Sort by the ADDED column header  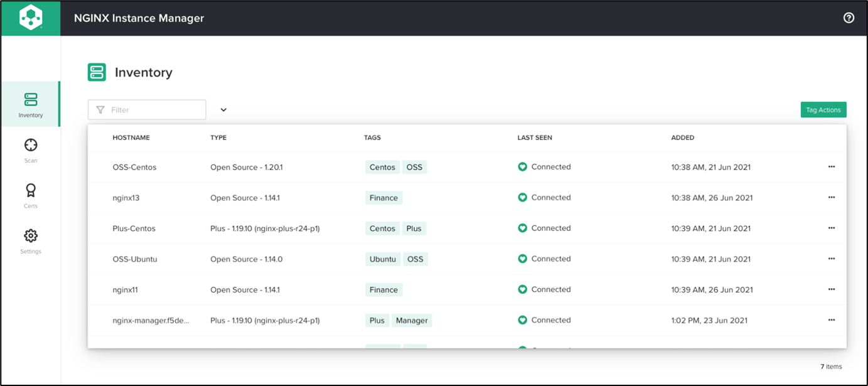(x=683, y=137)
